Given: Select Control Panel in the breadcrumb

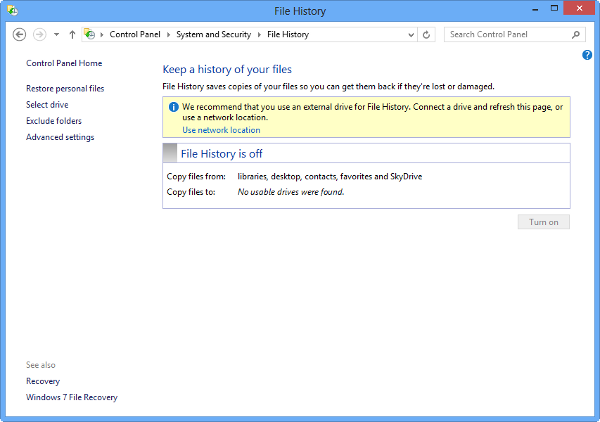Looking at the screenshot, I should pyautogui.click(x=134, y=34).
